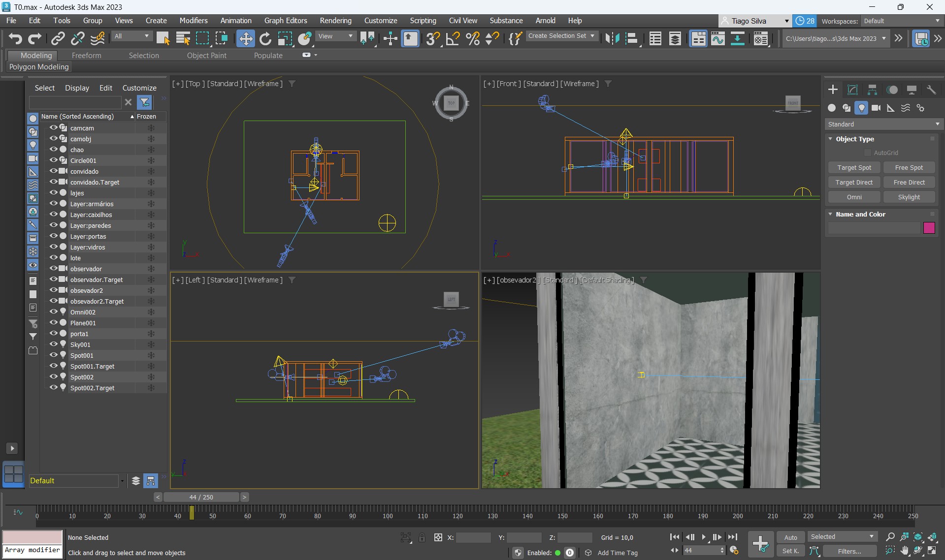Enable the AutoGrid checkbox
Viewport: 945px width, 560px height.
[x=868, y=153]
